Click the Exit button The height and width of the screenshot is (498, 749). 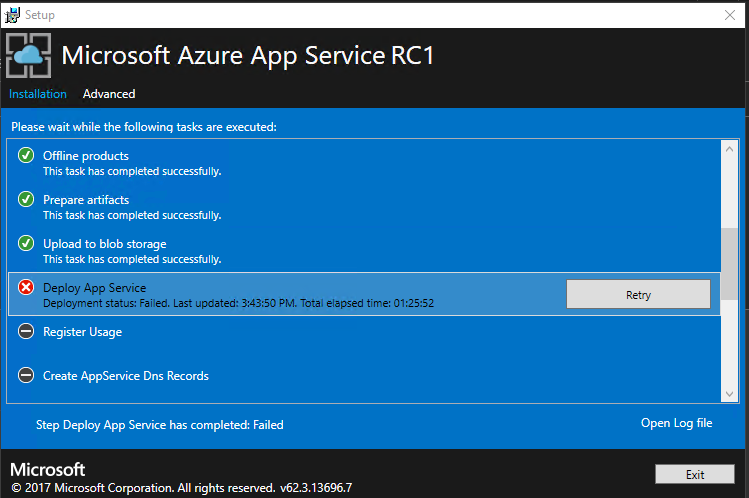point(695,474)
